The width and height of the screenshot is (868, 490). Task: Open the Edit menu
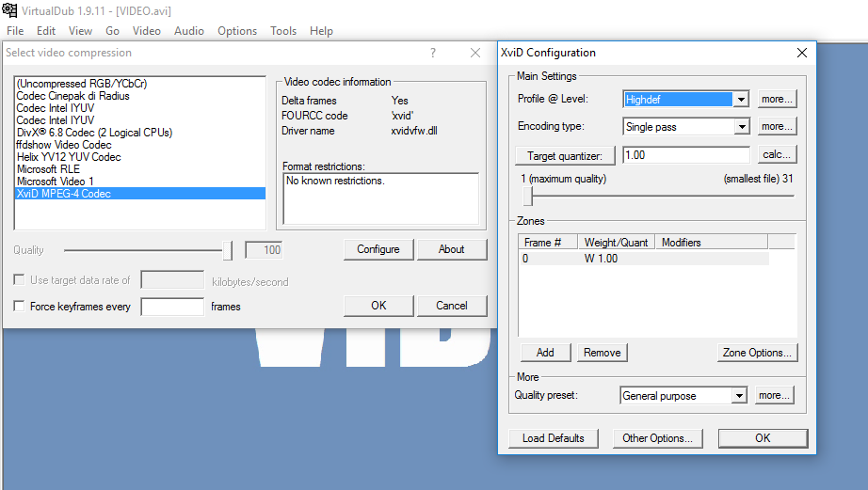click(x=46, y=31)
